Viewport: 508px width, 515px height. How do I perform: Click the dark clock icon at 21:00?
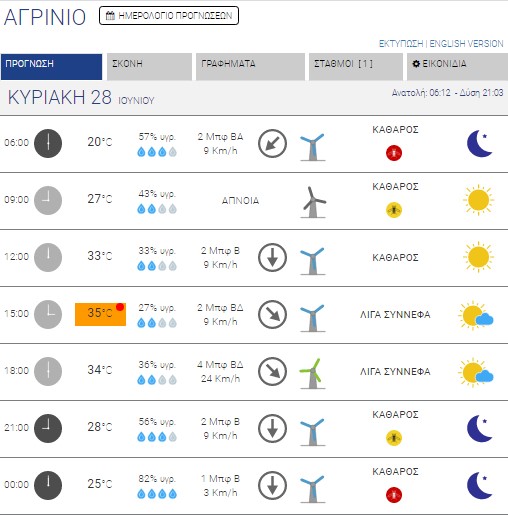coord(48,428)
